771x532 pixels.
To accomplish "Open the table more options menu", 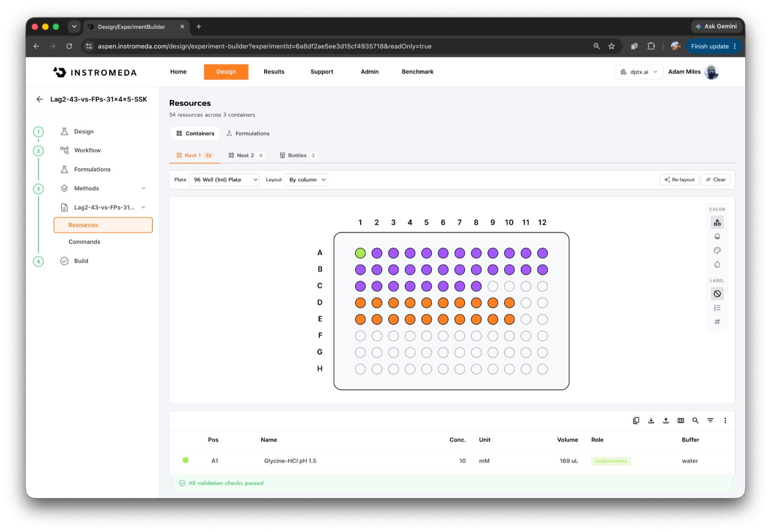I will click(x=725, y=421).
